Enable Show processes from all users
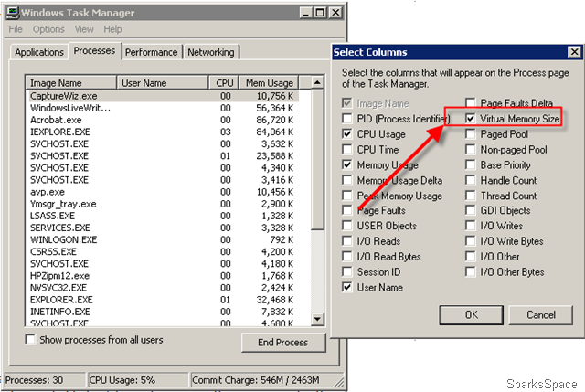 tap(30, 339)
